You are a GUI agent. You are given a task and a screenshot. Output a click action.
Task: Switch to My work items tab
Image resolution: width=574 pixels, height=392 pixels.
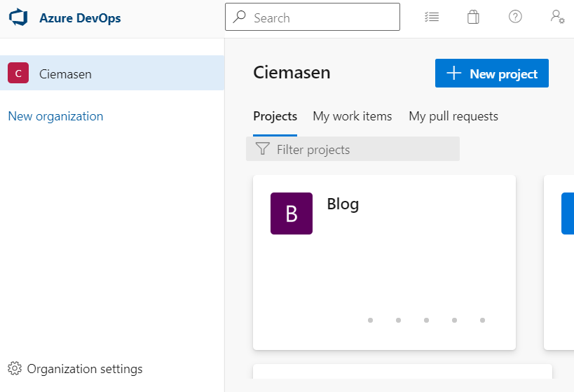click(x=352, y=116)
